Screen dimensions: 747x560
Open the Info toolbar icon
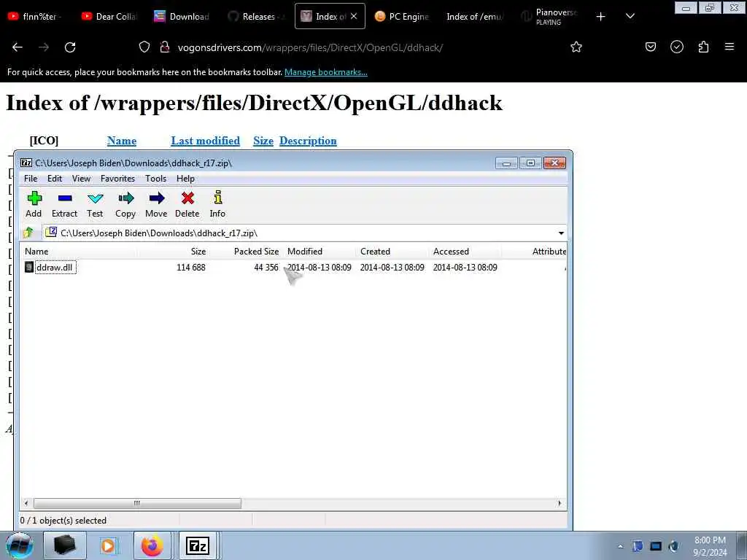tap(217, 204)
